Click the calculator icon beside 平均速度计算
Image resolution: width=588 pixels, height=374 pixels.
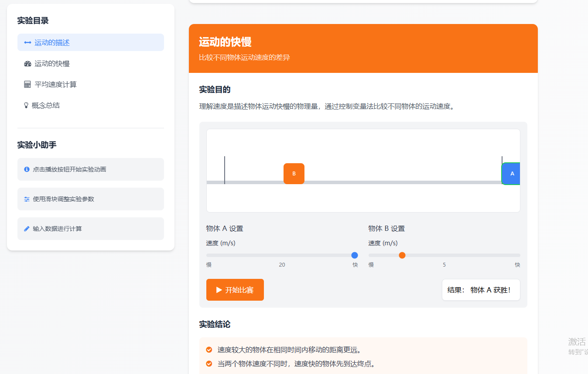click(27, 85)
